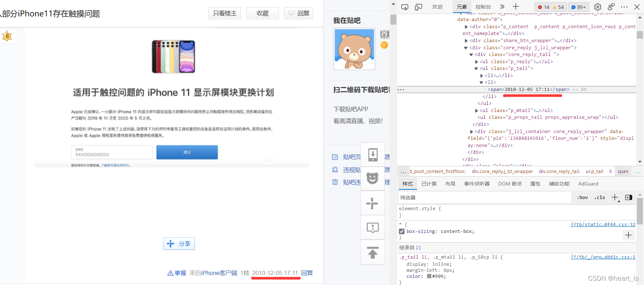Toggle the .cls class editor button
The height and width of the screenshot is (285, 644).
(x=599, y=197)
